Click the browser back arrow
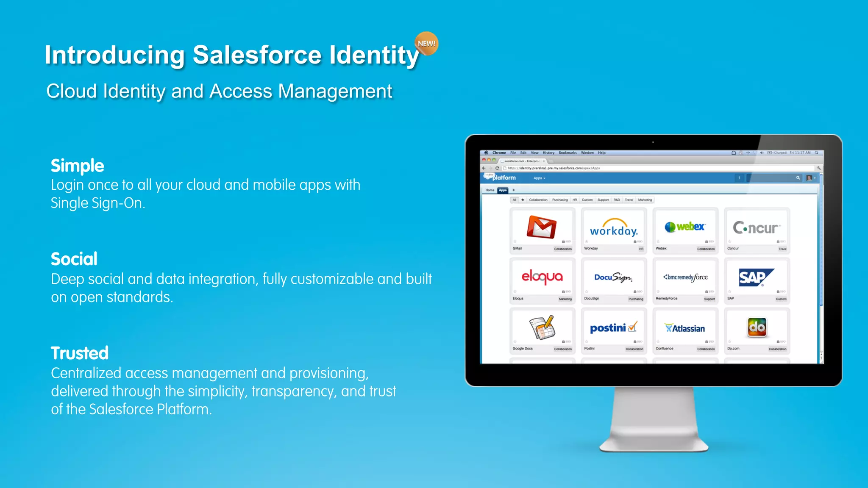Viewport: 868px width, 488px height. click(484, 168)
